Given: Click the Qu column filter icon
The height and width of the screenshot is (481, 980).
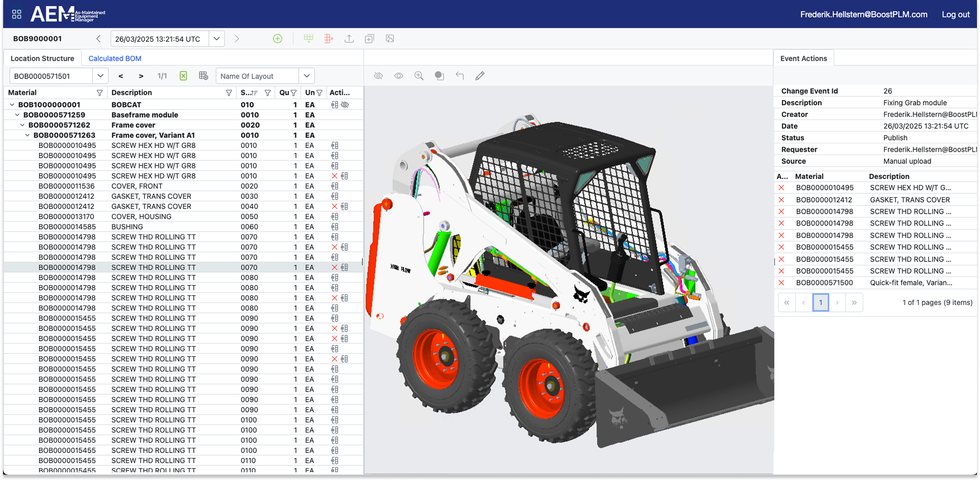Looking at the screenshot, I should [293, 93].
